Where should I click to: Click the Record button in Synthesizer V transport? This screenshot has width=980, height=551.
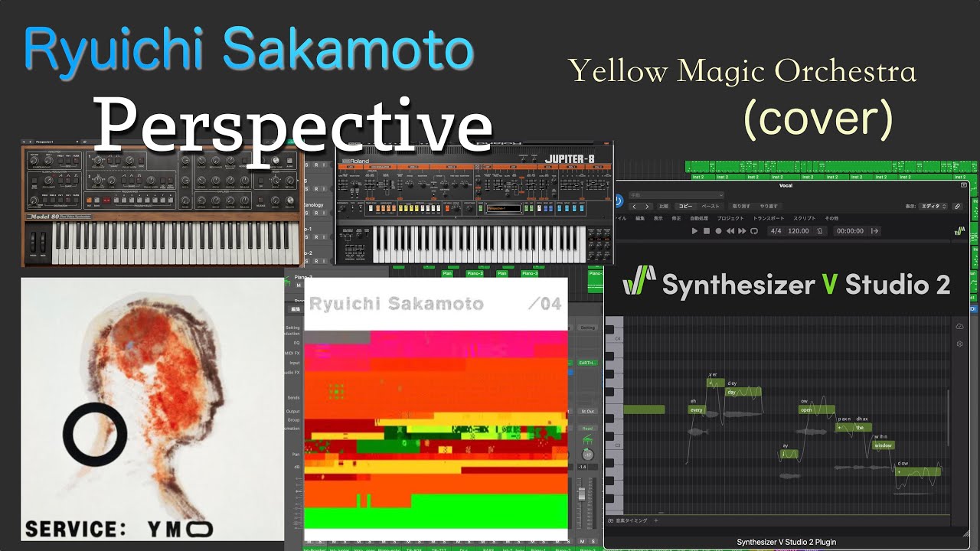click(719, 231)
